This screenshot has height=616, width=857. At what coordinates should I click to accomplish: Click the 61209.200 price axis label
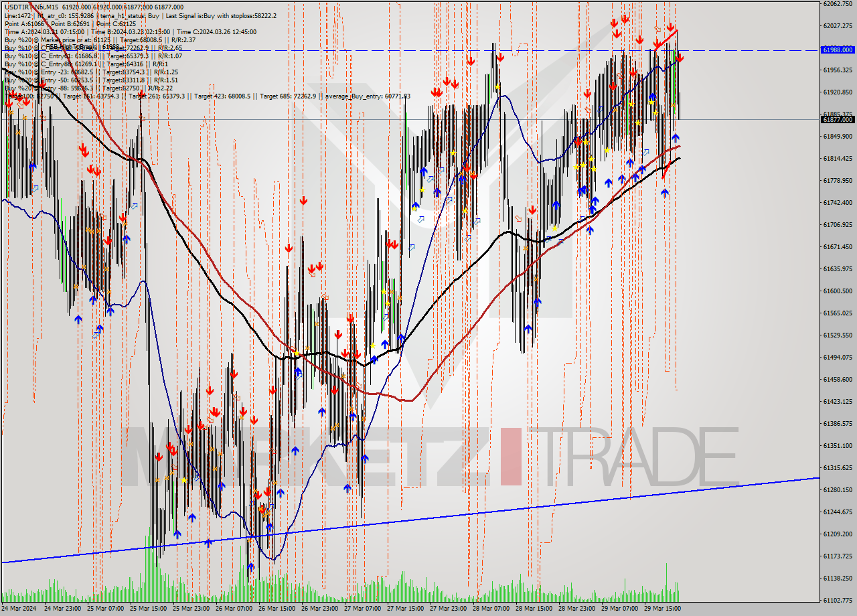click(x=838, y=534)
